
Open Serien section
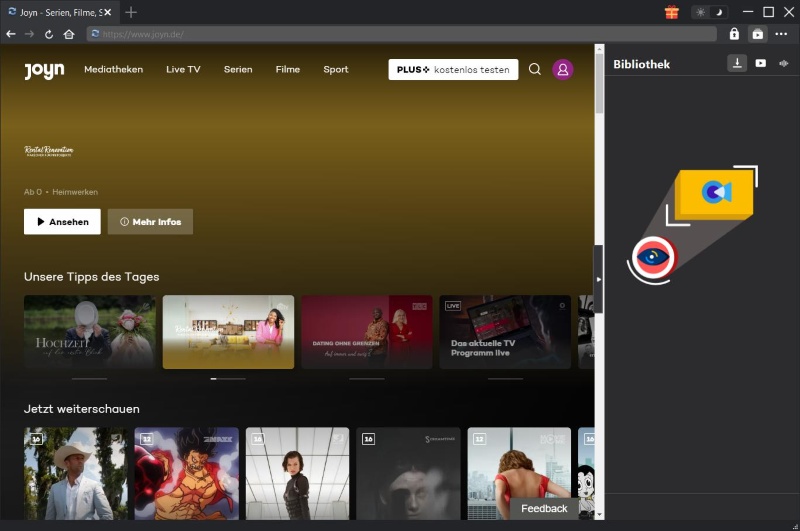238,69
